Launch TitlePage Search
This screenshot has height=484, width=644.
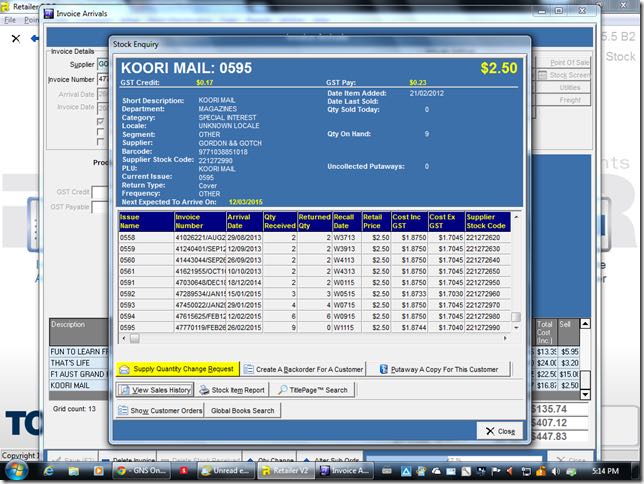[313, 390]
